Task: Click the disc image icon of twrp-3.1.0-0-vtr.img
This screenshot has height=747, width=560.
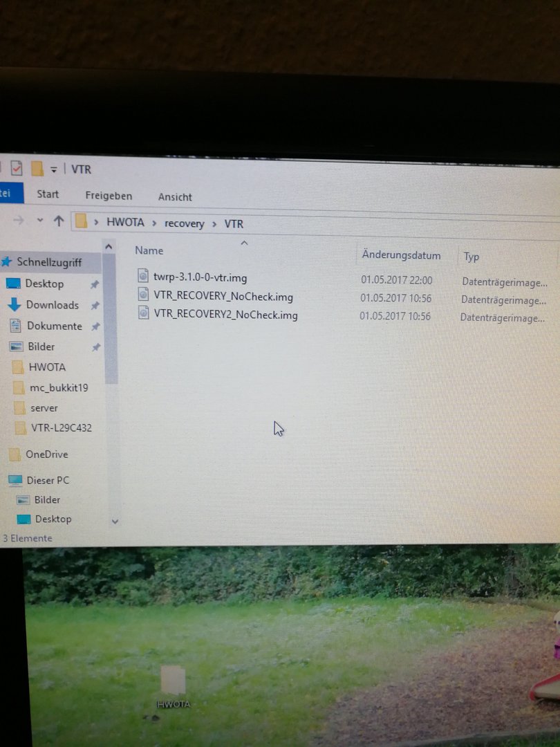Action: point(143,275)
